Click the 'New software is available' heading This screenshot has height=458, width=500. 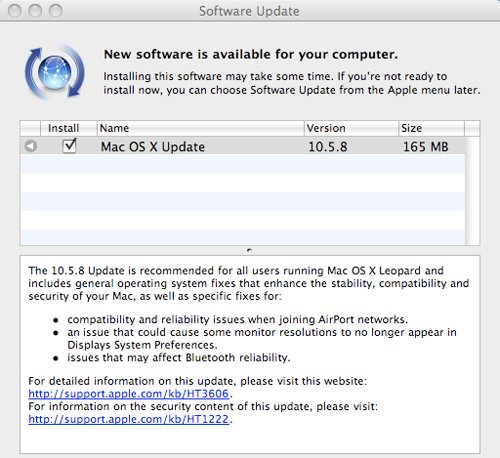251,54
